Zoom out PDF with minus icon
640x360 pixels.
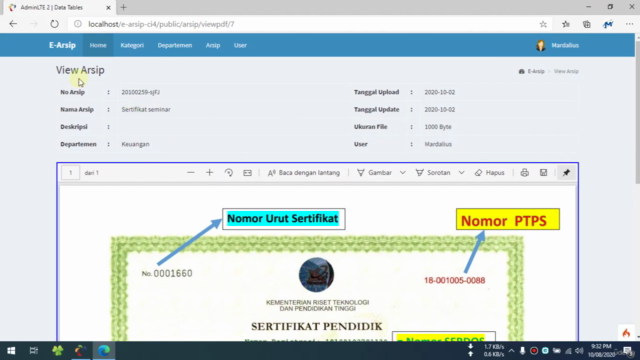pos(191,173)
